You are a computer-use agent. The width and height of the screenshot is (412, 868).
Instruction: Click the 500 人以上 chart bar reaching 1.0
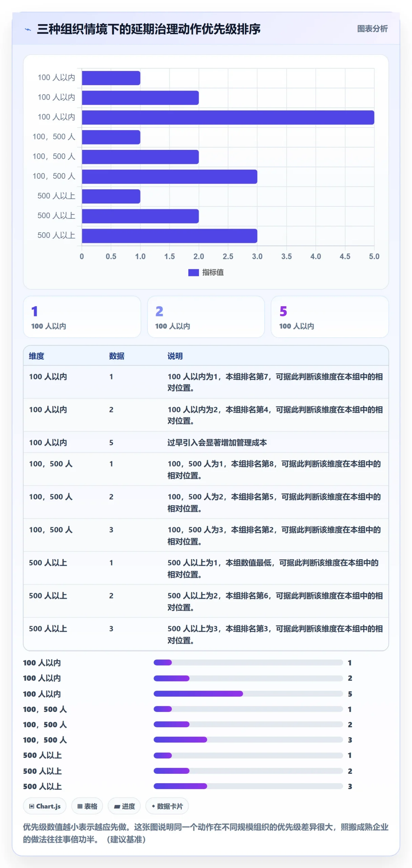(x=111, y=197)
